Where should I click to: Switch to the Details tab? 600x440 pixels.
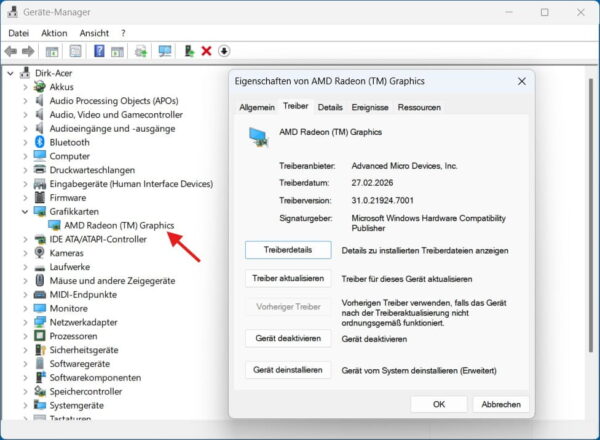click(x=330, y=108)
